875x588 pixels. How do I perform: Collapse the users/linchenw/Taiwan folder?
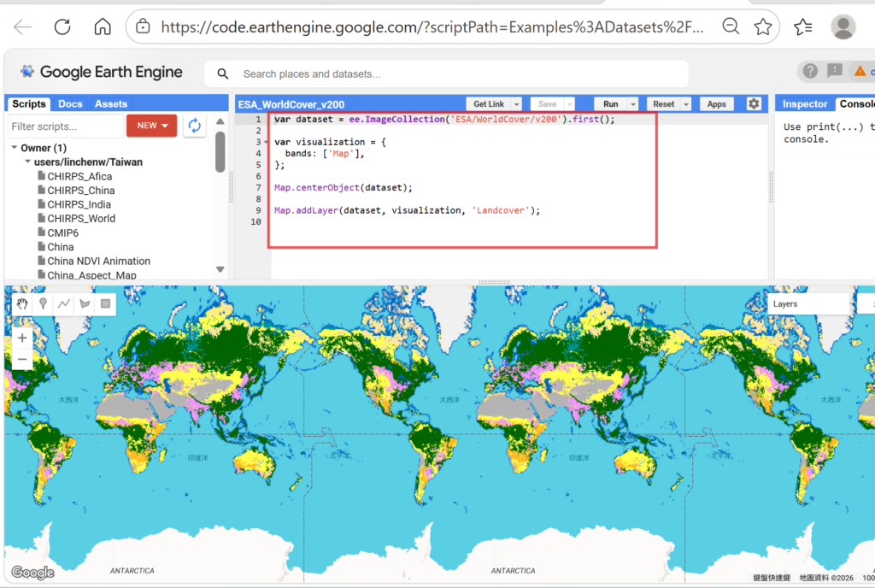(x=27, y=162)
